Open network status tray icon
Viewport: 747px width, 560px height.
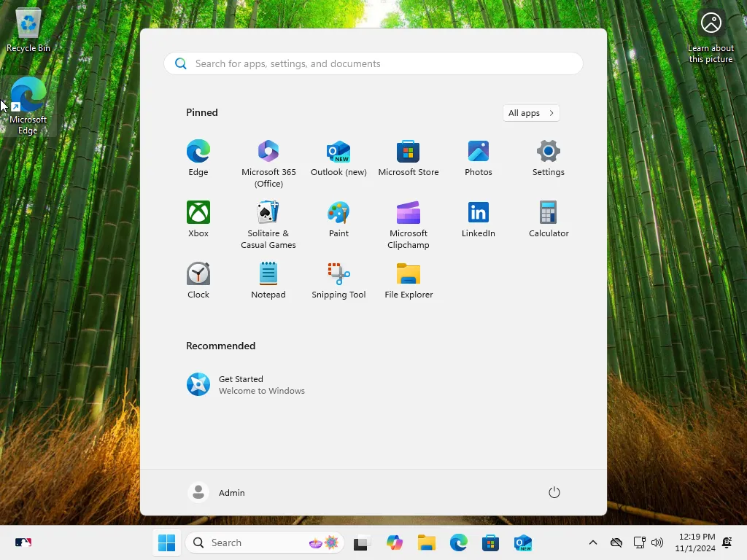tap(639, 542)
